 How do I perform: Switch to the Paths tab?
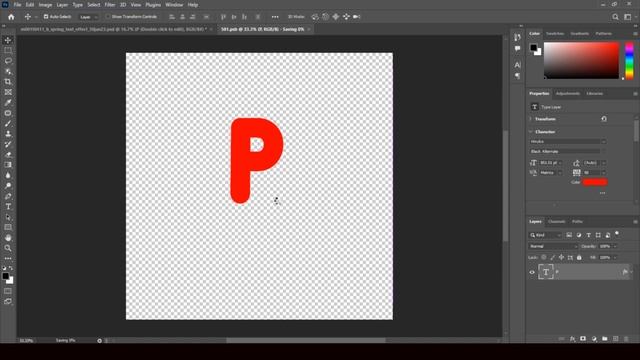pos(577,222)
